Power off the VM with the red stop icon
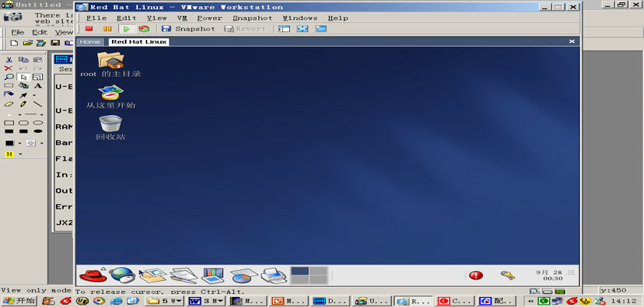 click(x=89, y=28)
